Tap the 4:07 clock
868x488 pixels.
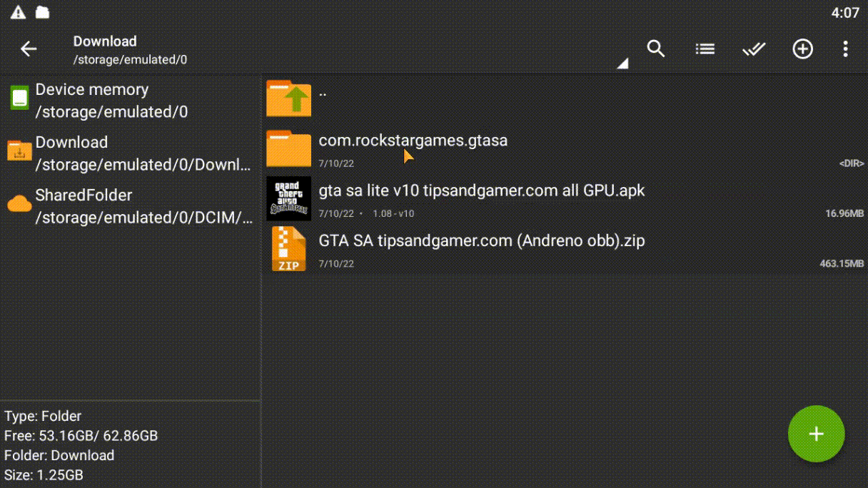point(845,13)
